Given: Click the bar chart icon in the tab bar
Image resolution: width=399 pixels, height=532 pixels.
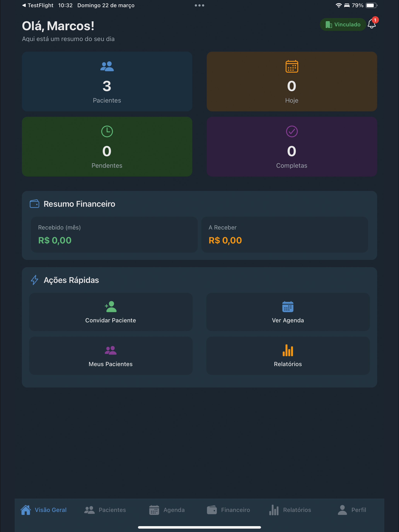Looking at the screenshot, I should (x=274, y=510).
